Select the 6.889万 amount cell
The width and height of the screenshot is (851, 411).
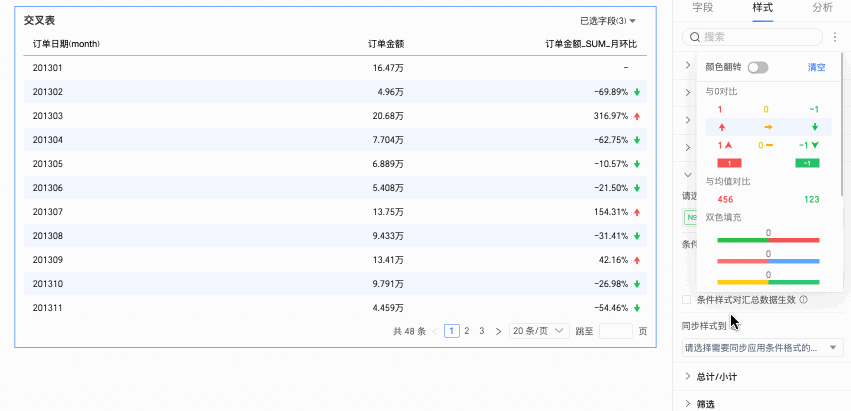(386, 164)
